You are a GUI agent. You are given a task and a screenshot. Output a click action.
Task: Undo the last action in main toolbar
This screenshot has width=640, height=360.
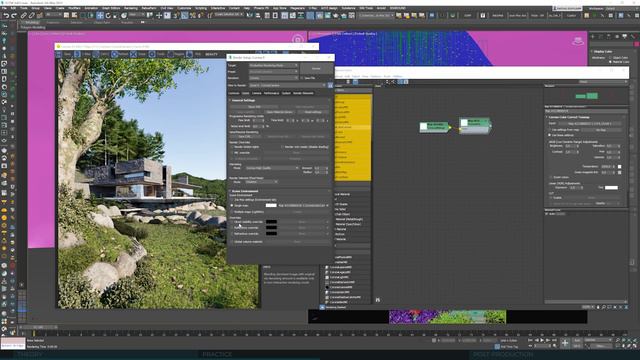[6, 16]
